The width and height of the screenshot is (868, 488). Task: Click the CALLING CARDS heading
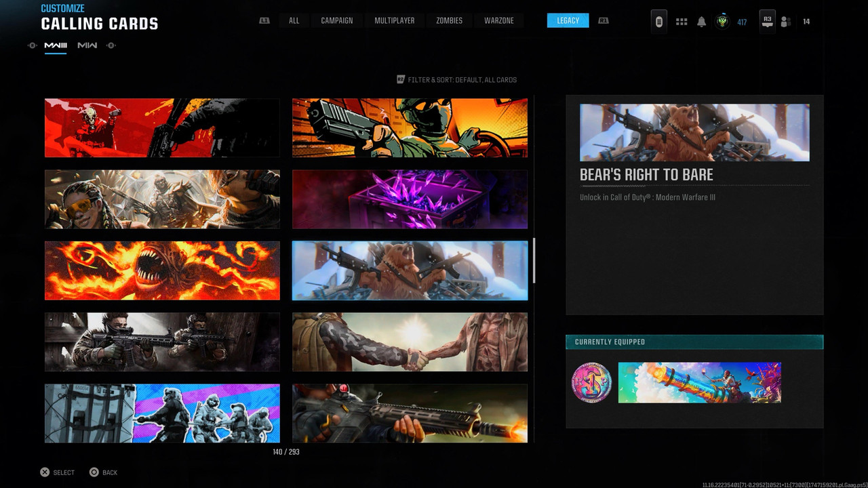pos(100,24)
